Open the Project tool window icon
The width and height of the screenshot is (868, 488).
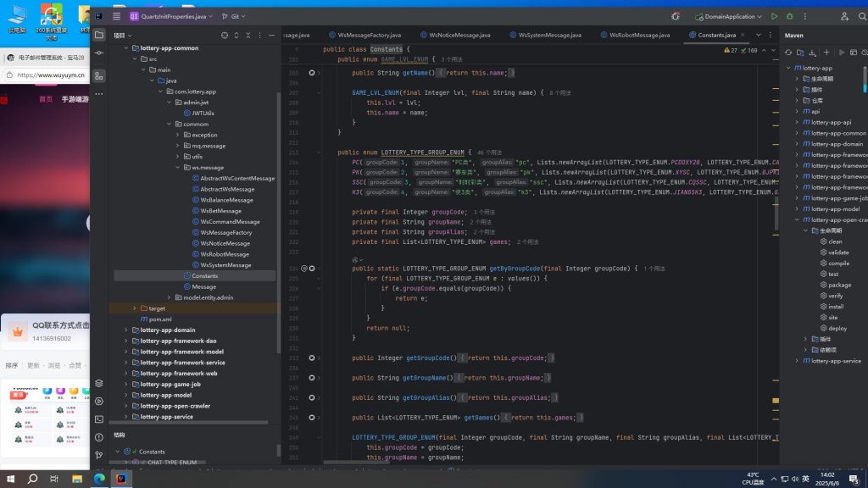tap(99, 35)
